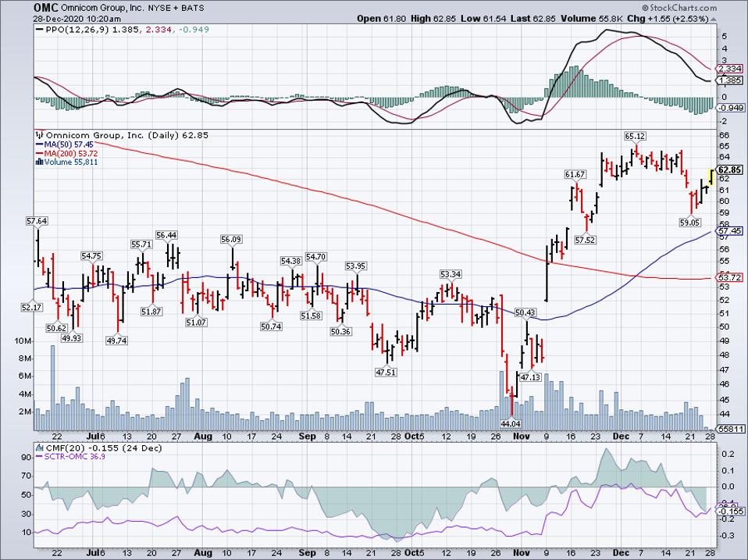
Task: Click the 55811 volume tag on the axis
Action: point(731,429)
